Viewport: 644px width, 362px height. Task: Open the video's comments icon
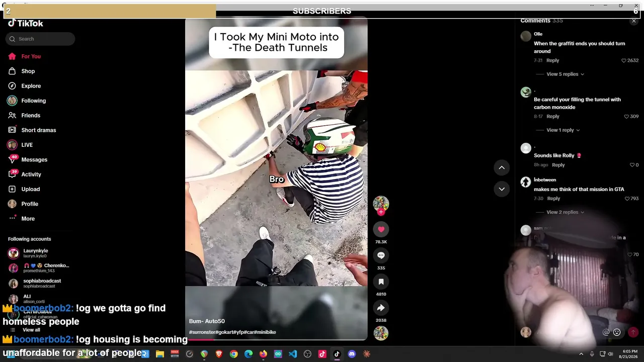click(x=381, y=255)
